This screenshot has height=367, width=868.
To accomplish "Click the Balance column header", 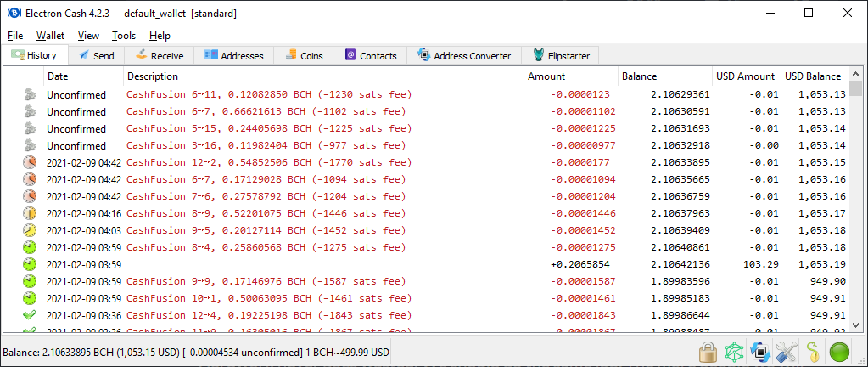I will [665, 76].
